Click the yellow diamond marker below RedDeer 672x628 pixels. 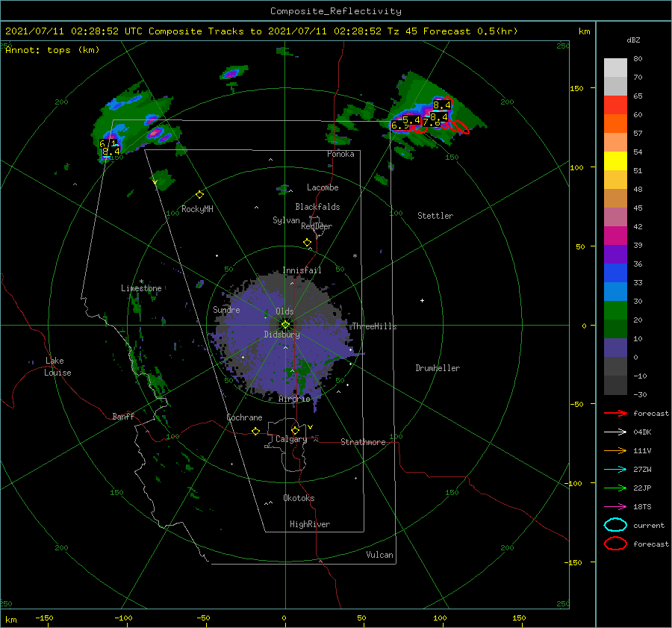point(307,243)
